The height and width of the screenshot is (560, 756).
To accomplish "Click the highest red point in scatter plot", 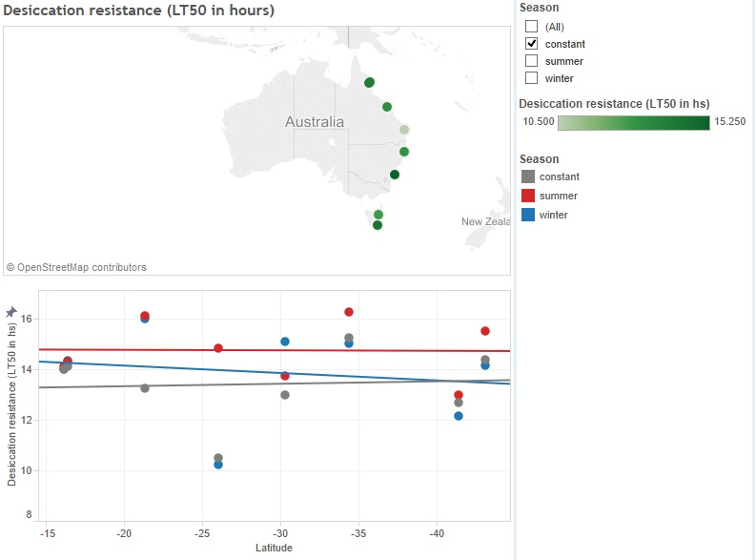I will tap(349, 312).
